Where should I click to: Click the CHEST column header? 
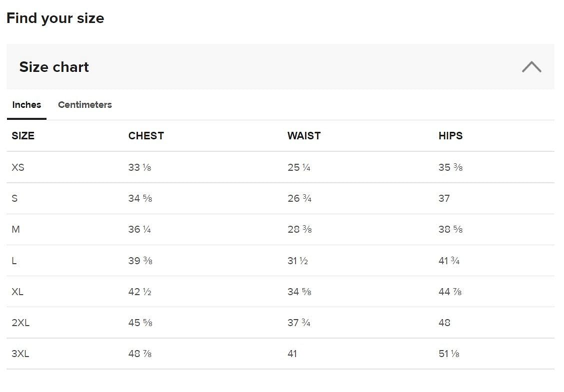pyautogui.click(x=146, y=136)
